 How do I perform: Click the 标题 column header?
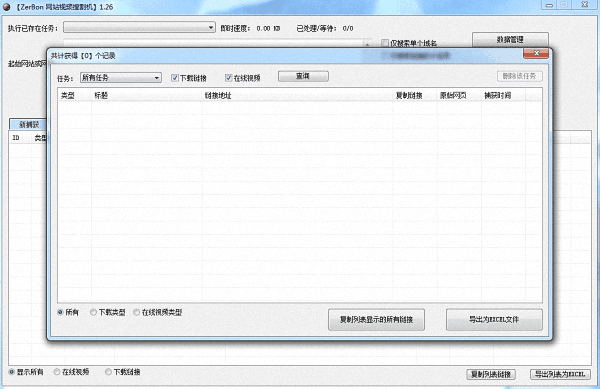(x=147, y=96)
